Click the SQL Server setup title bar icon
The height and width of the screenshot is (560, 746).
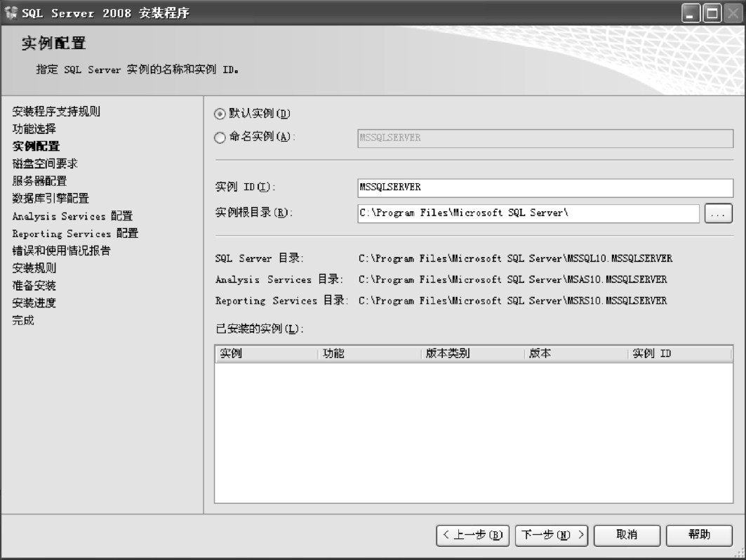pos(11,13)
